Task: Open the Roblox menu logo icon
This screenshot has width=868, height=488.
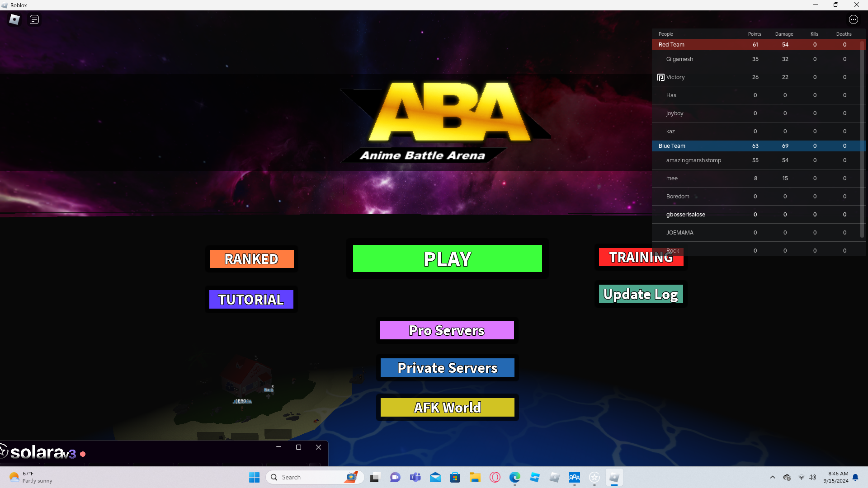Action: click(x=14, y=19)
